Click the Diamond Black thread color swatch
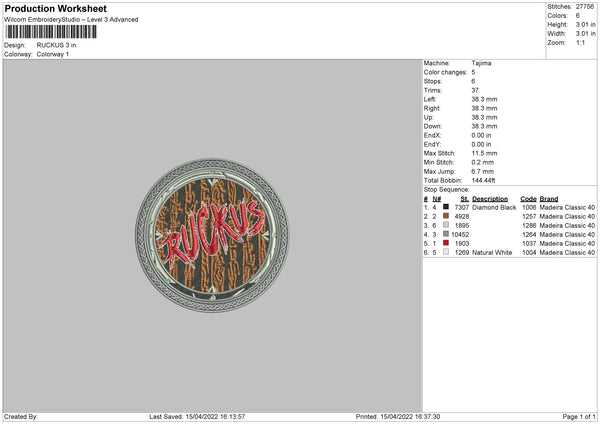 [447, 207]
